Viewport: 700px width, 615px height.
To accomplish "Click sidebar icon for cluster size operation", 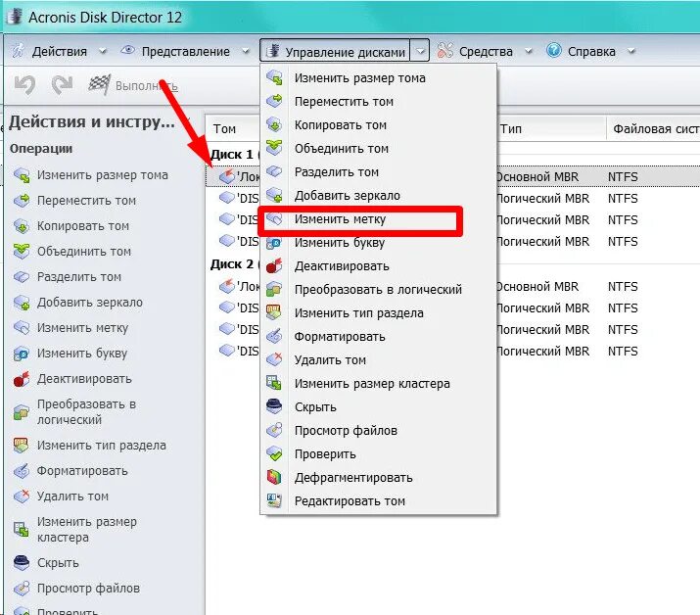I will point(22,529).
